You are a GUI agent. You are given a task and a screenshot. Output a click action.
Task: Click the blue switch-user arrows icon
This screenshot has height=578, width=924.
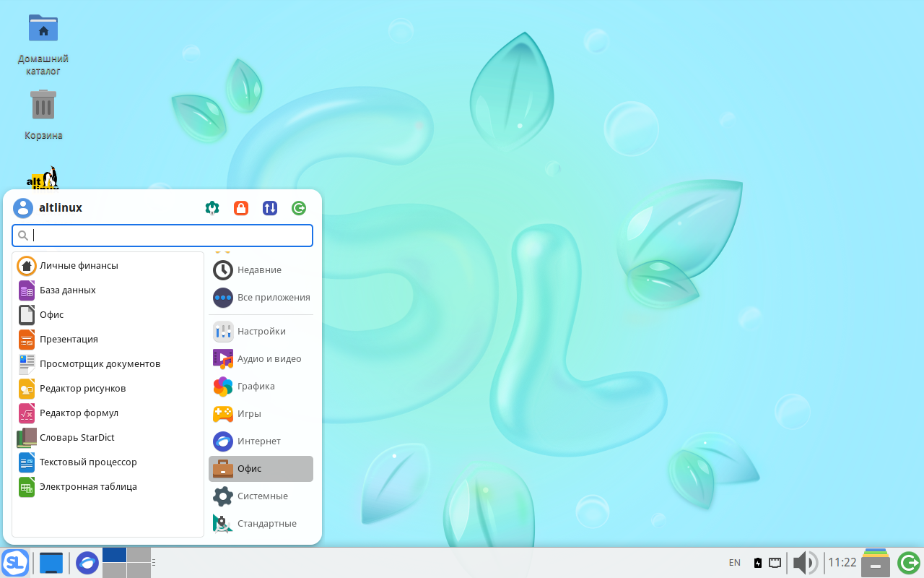coord(269,207)
